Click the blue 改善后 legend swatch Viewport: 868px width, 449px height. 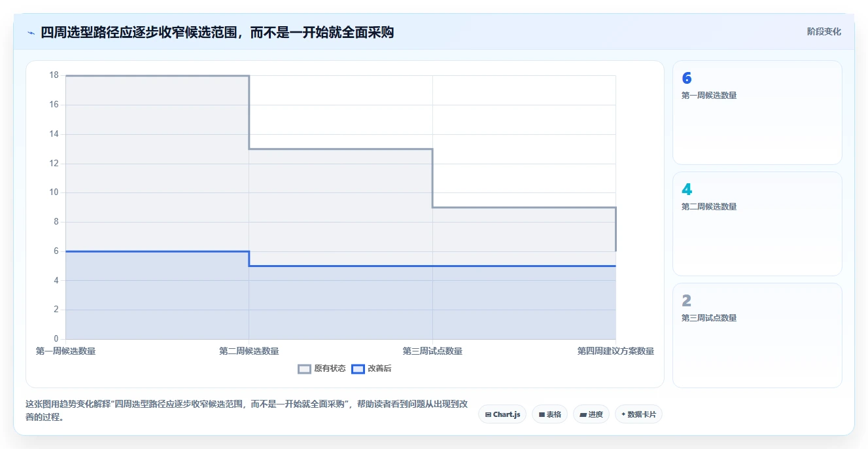click(358, 368)
